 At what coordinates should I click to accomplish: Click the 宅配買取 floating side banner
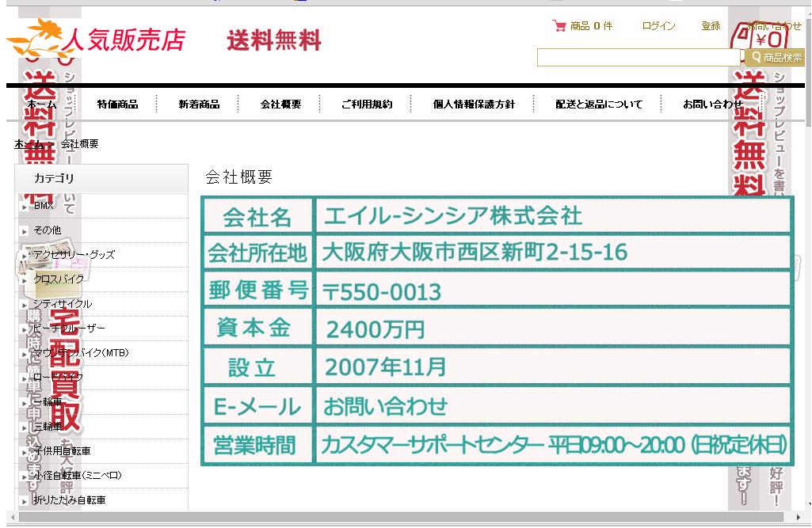(x=65, y=370)
